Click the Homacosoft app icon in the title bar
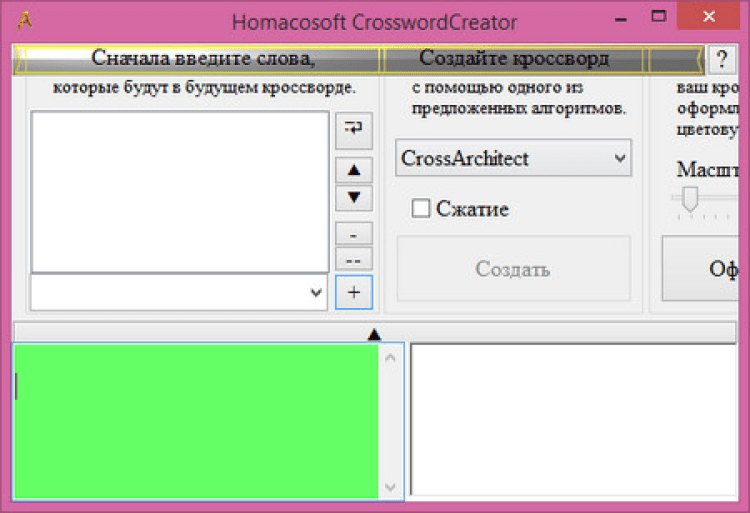The height and width of the screenshot is (513, 750). pyautogui.click(x=25, y=21)
